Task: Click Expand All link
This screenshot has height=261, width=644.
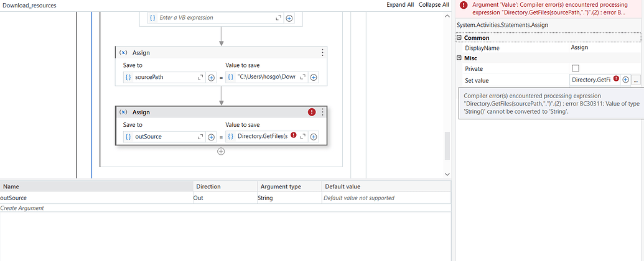Action: [x=400, y=4]
